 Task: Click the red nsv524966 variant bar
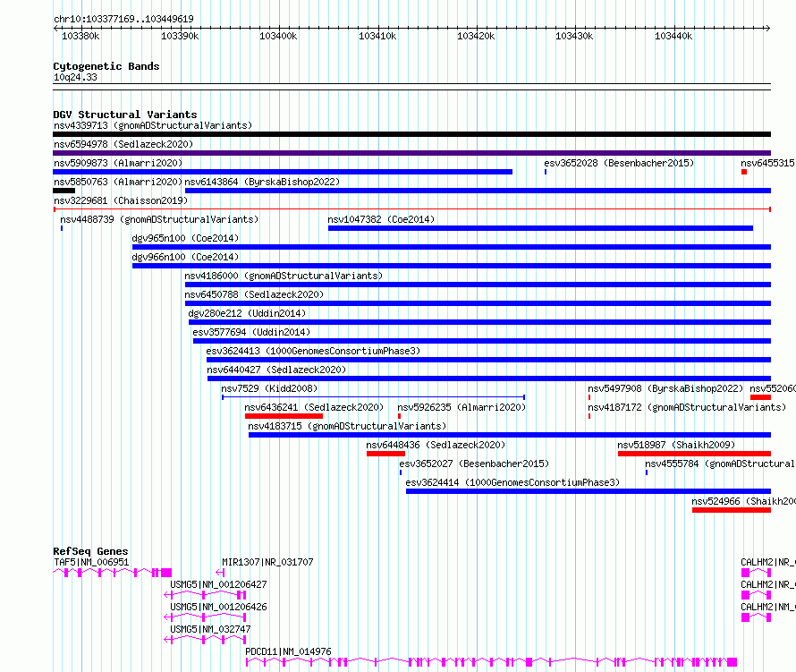[732, 510]
